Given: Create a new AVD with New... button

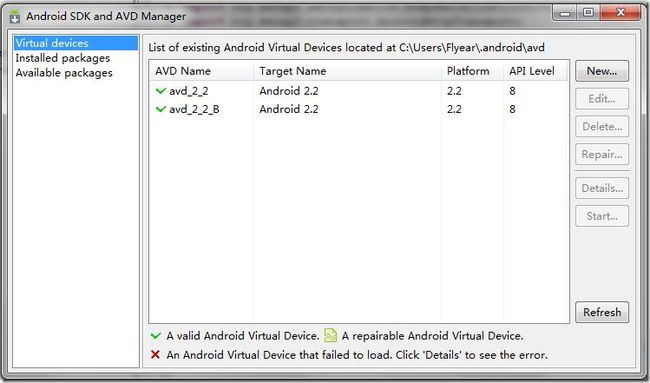Looking at the screenshot, I should pos(602,71).
